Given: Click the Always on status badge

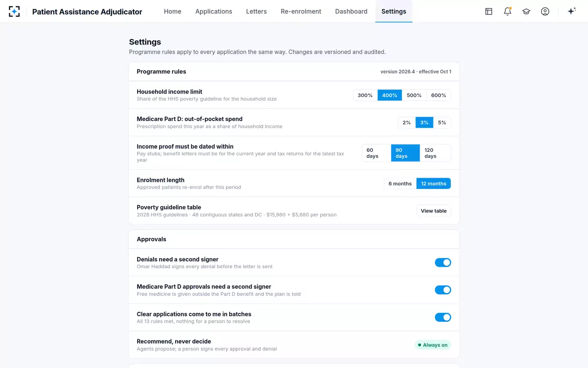Looking at the screenshot, I should point(432,345).
